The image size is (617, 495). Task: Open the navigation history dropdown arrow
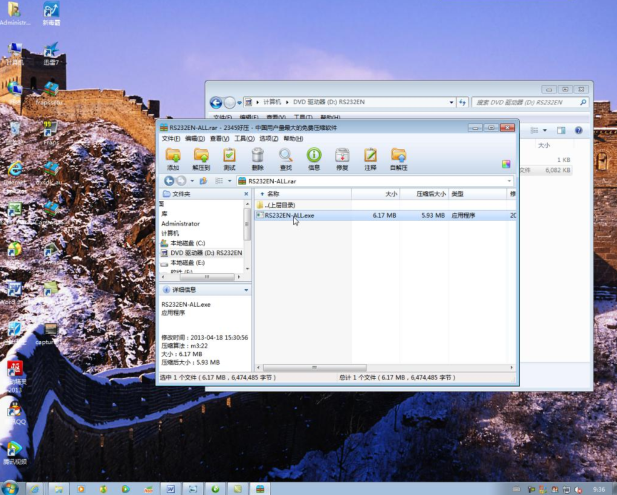pyautogui.click(x=192, y=181)
